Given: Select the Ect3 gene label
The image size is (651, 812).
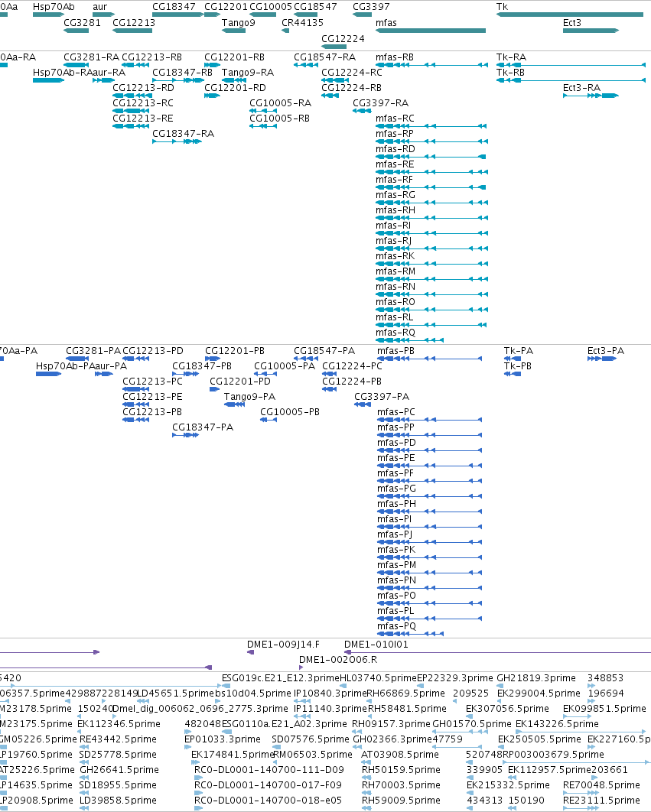Looking at the screenshot, I should point(572,23).
